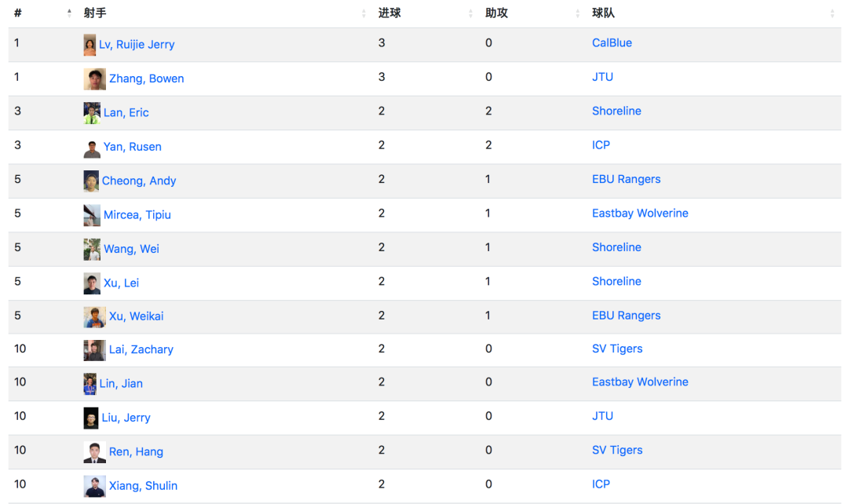Open JTU team link for Zhang, Bowen
The image size is (848, 504).
tap(602, 77)
